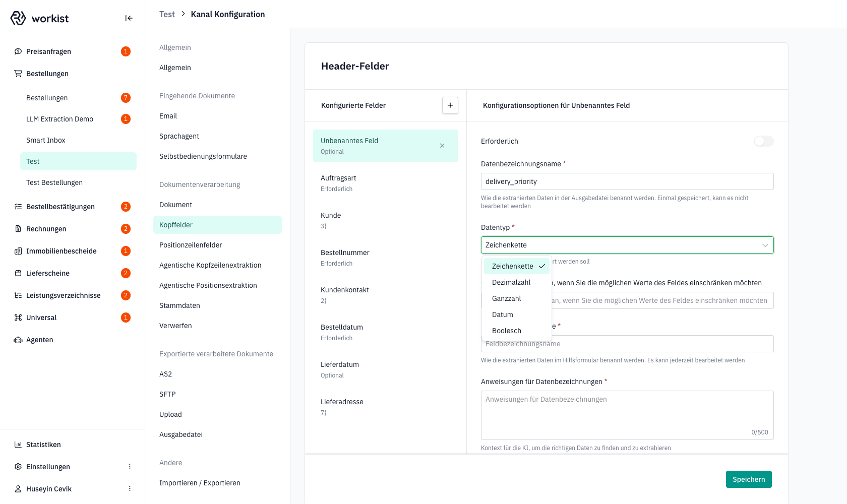Select the Bestellnummer field
The height and width of the screenshot is (504, 847).
click(x=386, y=258)
